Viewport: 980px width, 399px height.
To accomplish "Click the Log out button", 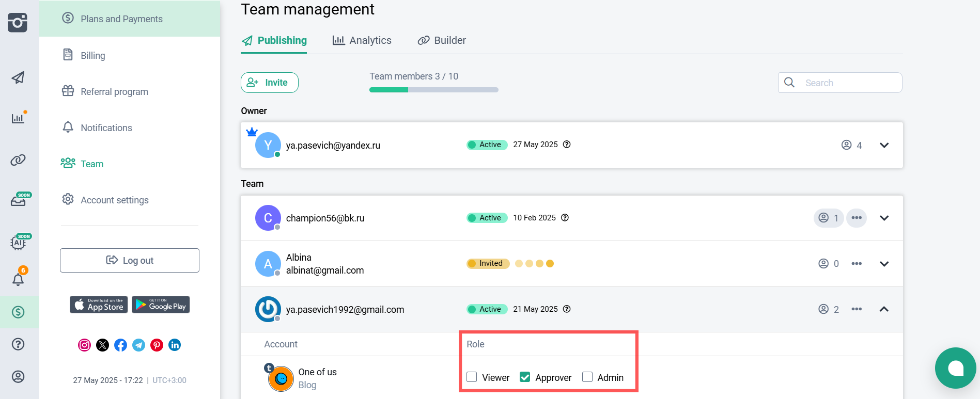I will (x=130, y=261).
